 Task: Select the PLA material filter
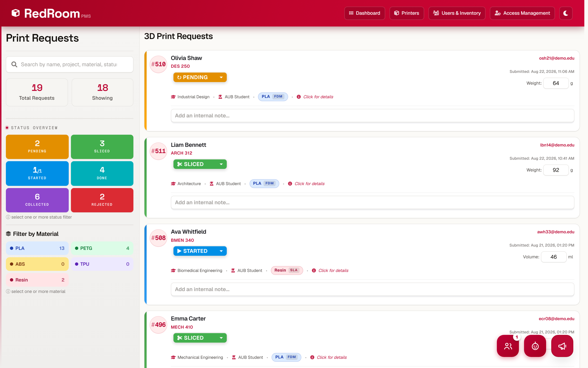pos(37,248)
